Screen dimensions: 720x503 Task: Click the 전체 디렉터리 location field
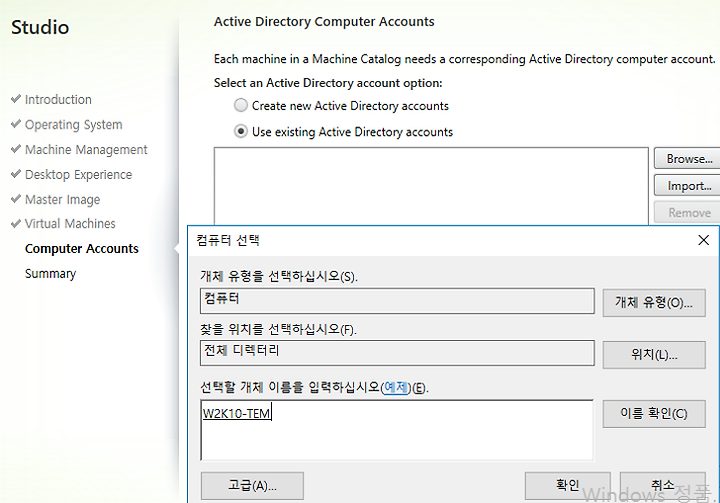point(397,353)
